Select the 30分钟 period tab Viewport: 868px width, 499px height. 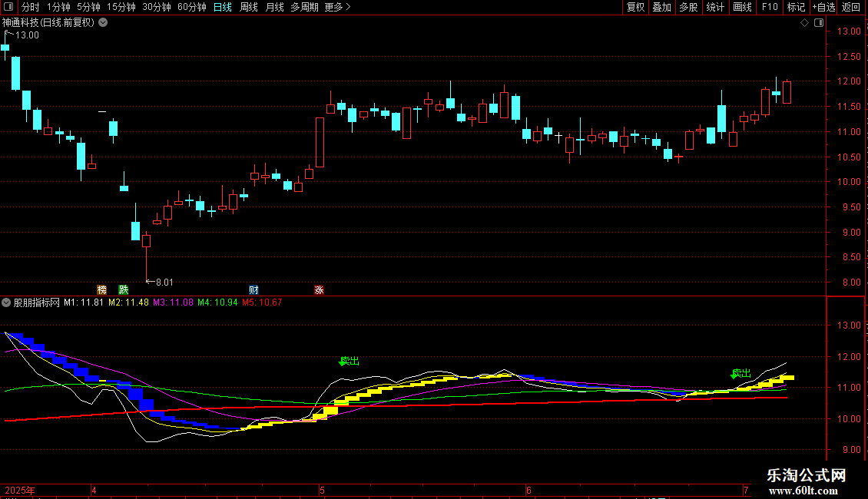[x=157, y=7]
